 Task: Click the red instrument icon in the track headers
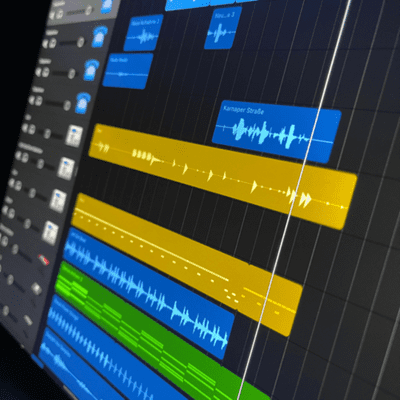pos(44,259)
